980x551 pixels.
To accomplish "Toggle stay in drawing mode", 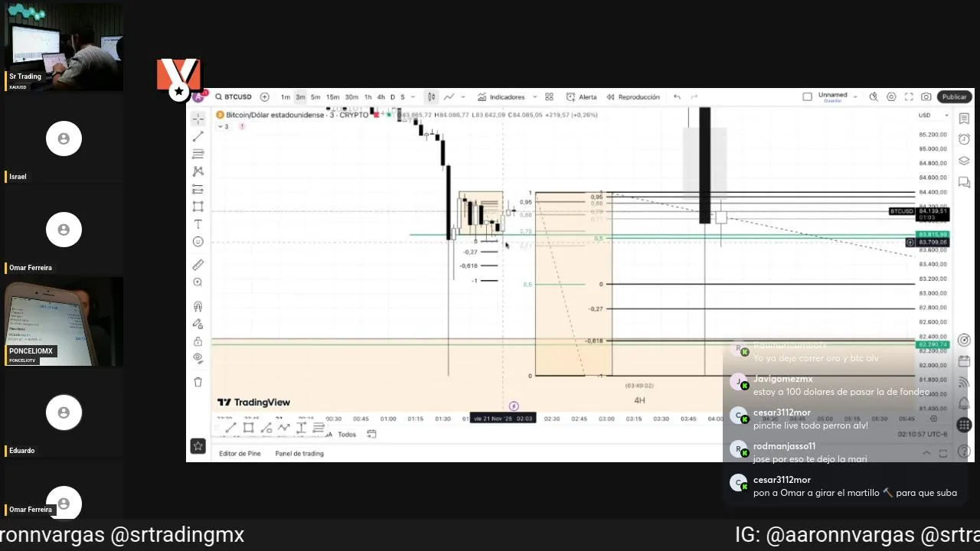I will tap(198, 324).
